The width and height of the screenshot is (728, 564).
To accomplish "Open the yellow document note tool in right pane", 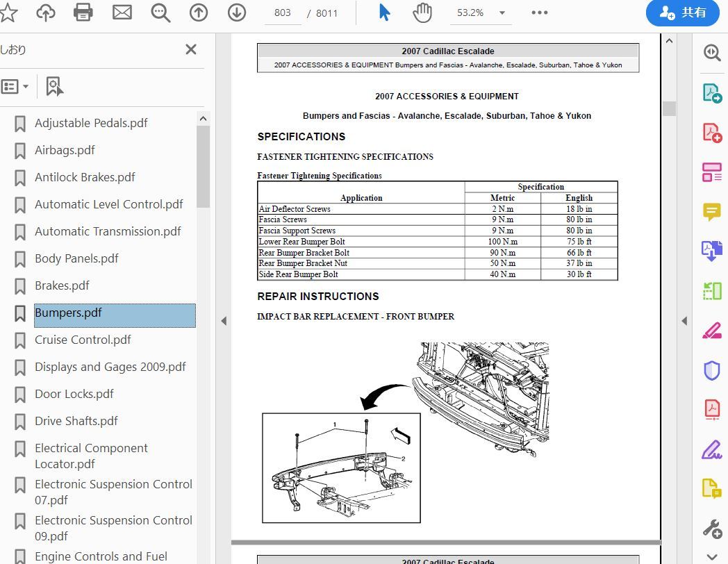I will pos(712,489).
